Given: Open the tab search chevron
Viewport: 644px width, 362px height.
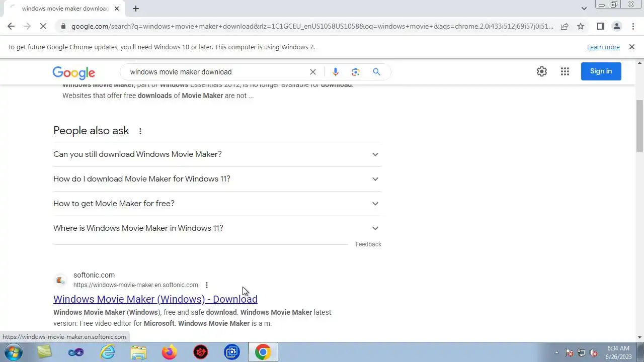Looking at the screenshot, I should pyautogui.click(x=584, y=8).
